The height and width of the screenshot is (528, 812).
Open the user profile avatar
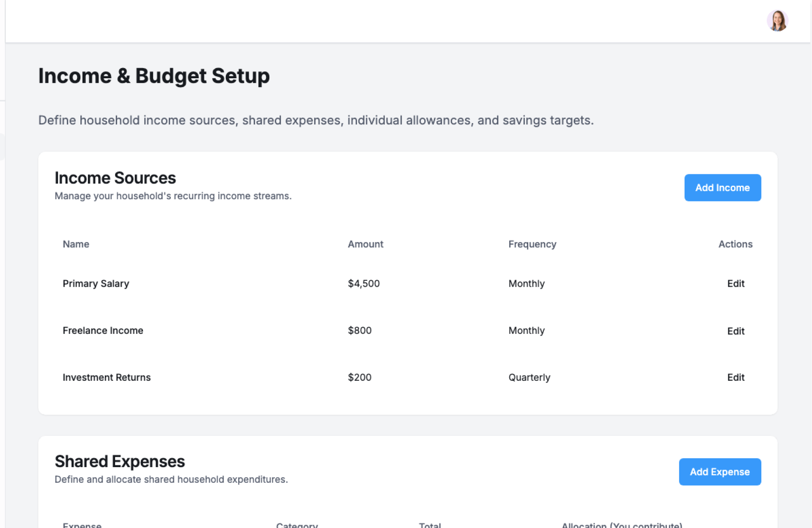click(x=777, y=21)
